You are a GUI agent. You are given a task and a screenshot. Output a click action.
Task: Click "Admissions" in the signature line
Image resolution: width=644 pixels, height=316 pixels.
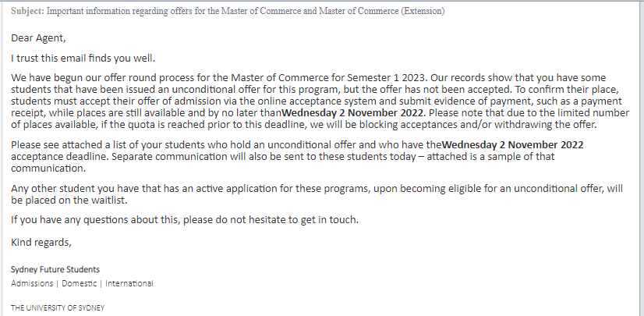coord(32,283)
